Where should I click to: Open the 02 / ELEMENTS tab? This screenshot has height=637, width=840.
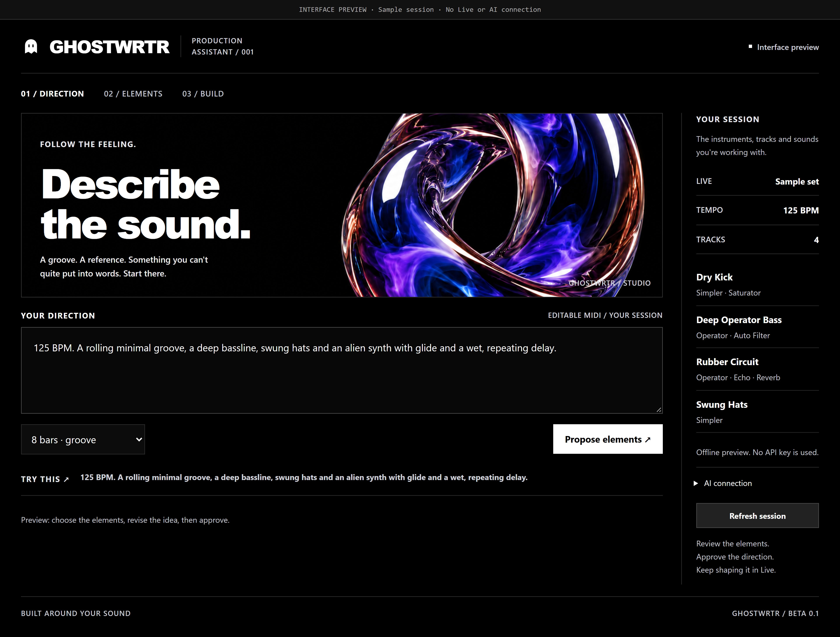tap(133, 94)
